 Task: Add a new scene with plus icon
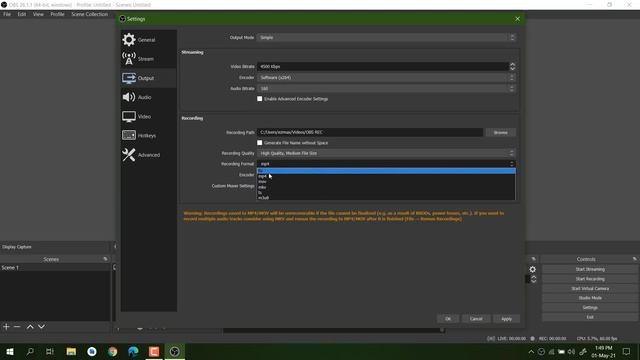6,327
